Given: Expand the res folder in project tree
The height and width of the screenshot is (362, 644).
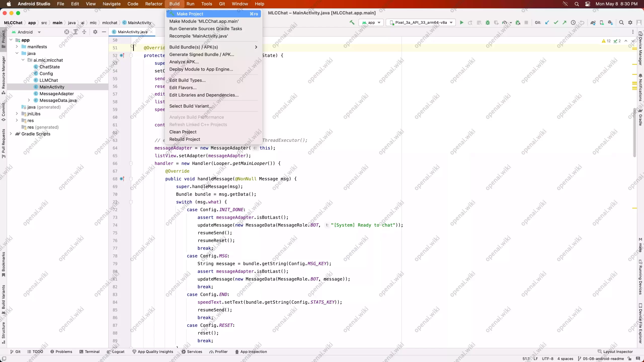Looking at the screenshot, I should tap(17, 120).
